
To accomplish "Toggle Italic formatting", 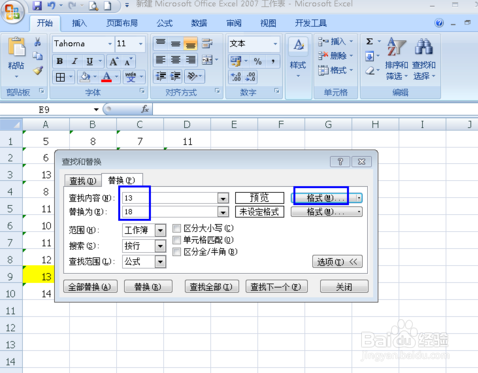I will click(x=75, y=61).
